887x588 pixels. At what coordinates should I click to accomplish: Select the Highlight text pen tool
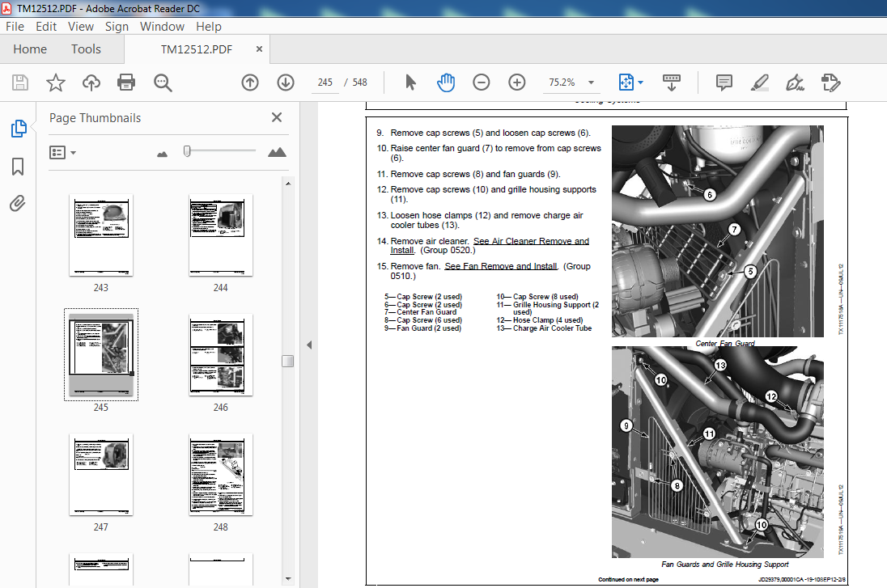point(760,82)
